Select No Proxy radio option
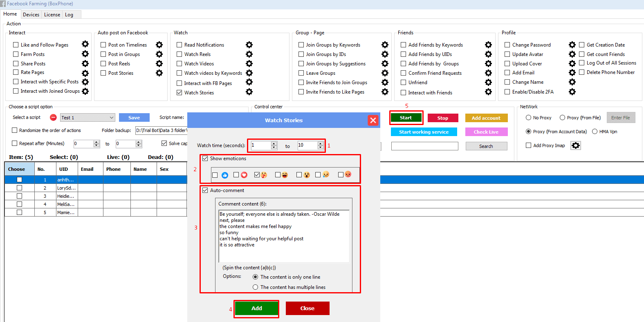Viewport: 644px width, 322px height. pos(528,117)
